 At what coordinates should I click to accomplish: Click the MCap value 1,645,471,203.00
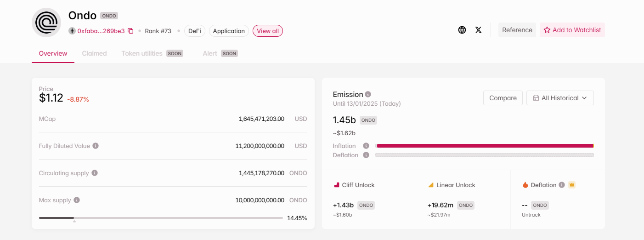261,119
